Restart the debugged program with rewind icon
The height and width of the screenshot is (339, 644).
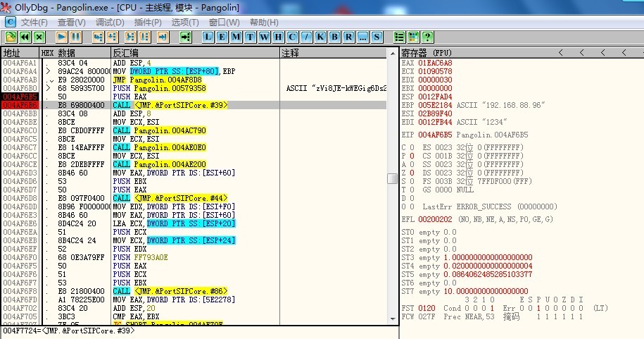[x=25, y=37]
